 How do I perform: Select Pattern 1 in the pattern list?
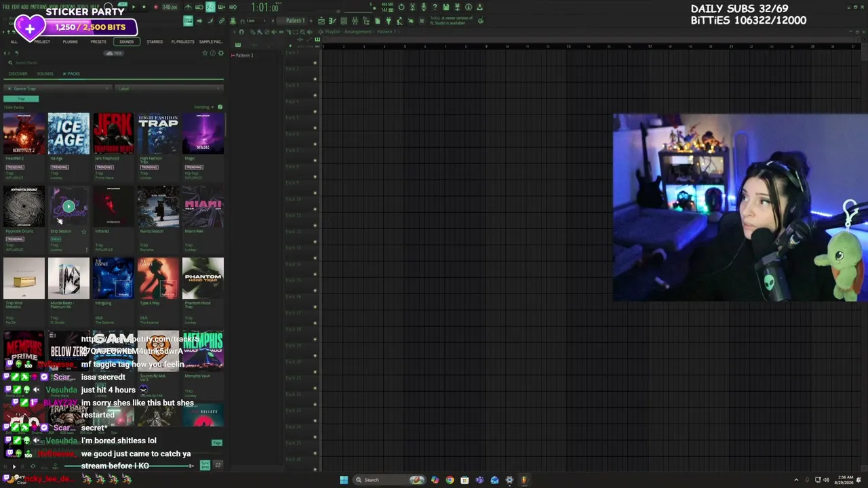[x=243, y=55]
